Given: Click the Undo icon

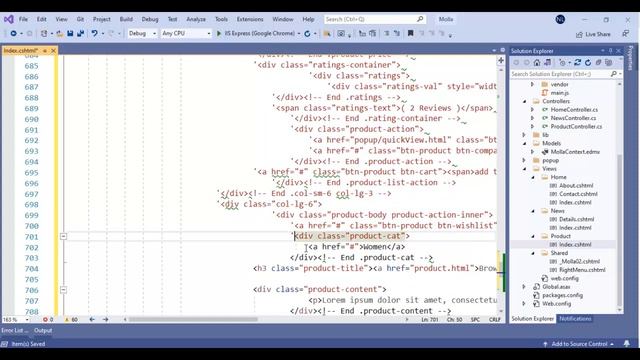Looking at the screenshot, I should tap(94, 33).
